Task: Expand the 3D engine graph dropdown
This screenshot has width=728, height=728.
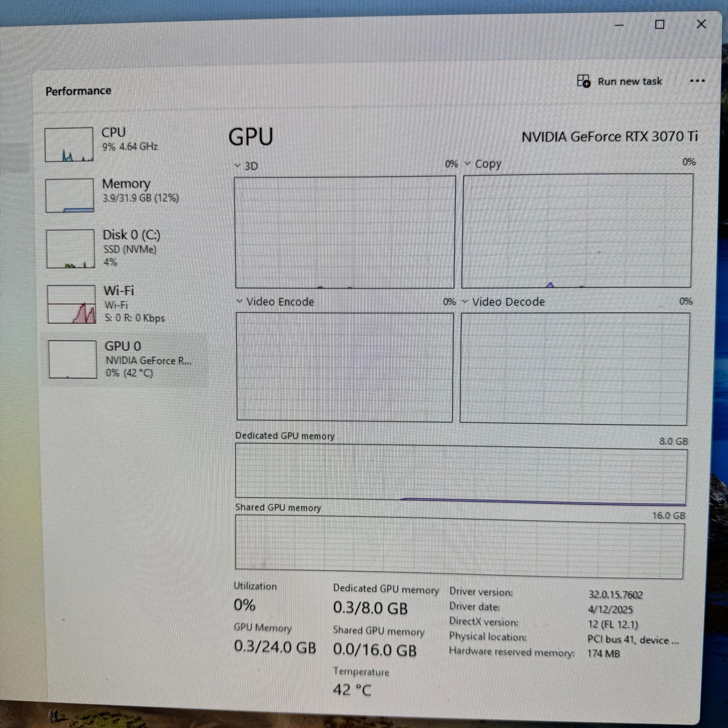Action: click(x=237, y=165)
